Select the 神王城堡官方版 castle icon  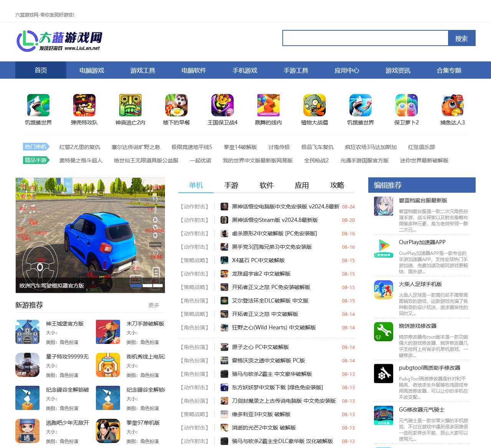click(x=28, y=332)
